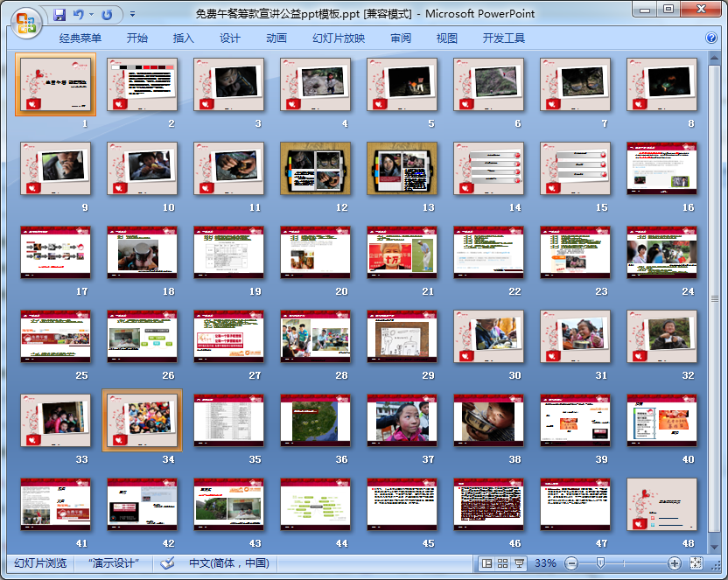Switch to Normal view icon in status bar
The height and width of the screenshot is (580, 728).
(486, 563)
